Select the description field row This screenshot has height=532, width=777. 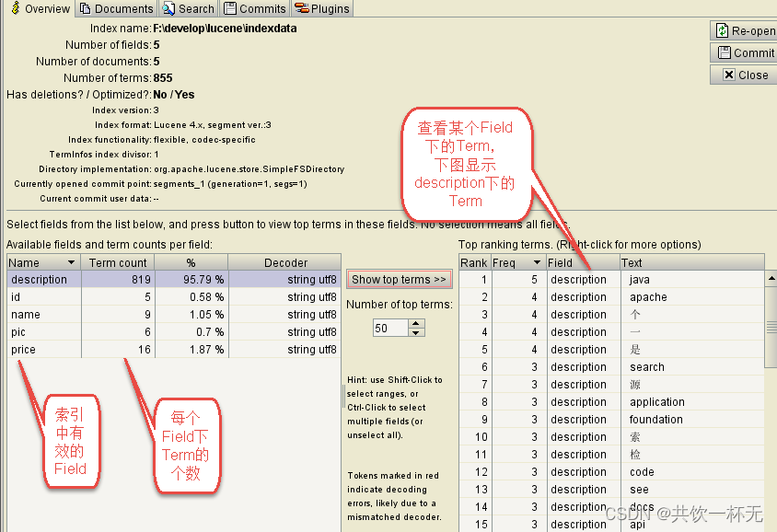tap(174, 280)
